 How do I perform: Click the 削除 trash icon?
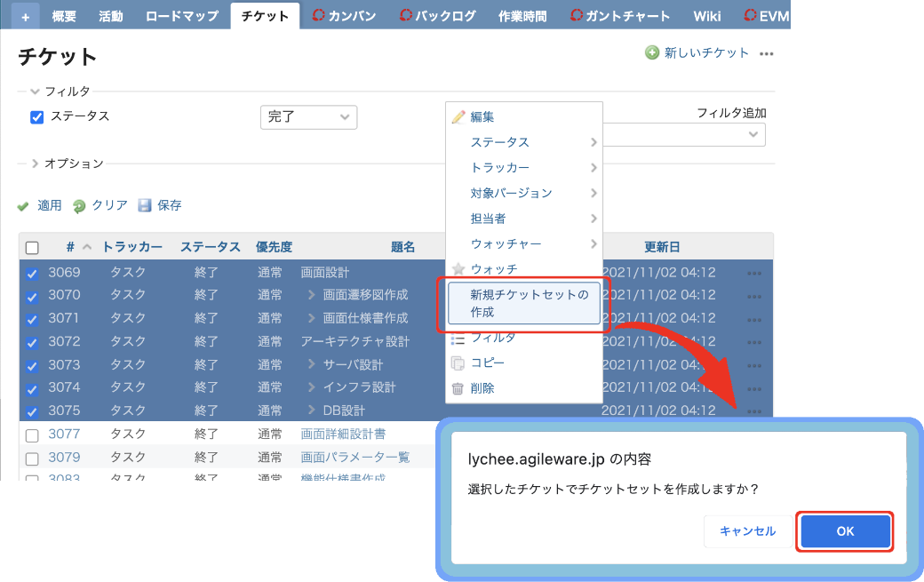coord(459,387)
